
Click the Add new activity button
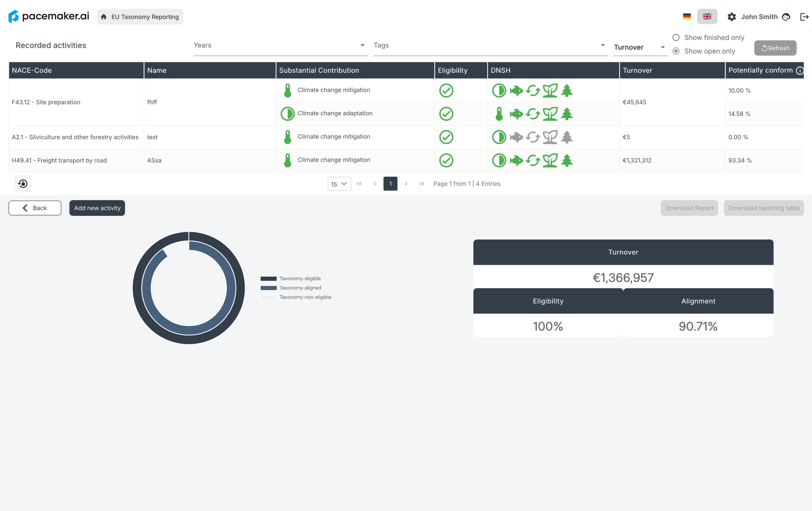[x=97, y=208]
